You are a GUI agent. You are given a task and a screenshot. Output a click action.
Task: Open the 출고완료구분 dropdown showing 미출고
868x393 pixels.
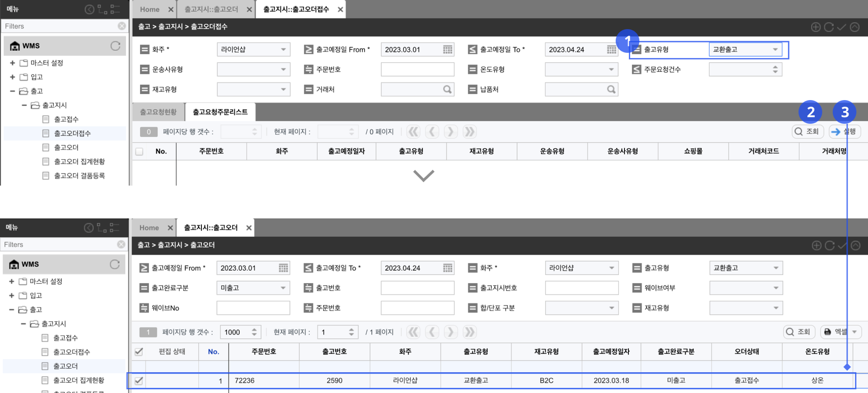(253, 288)
